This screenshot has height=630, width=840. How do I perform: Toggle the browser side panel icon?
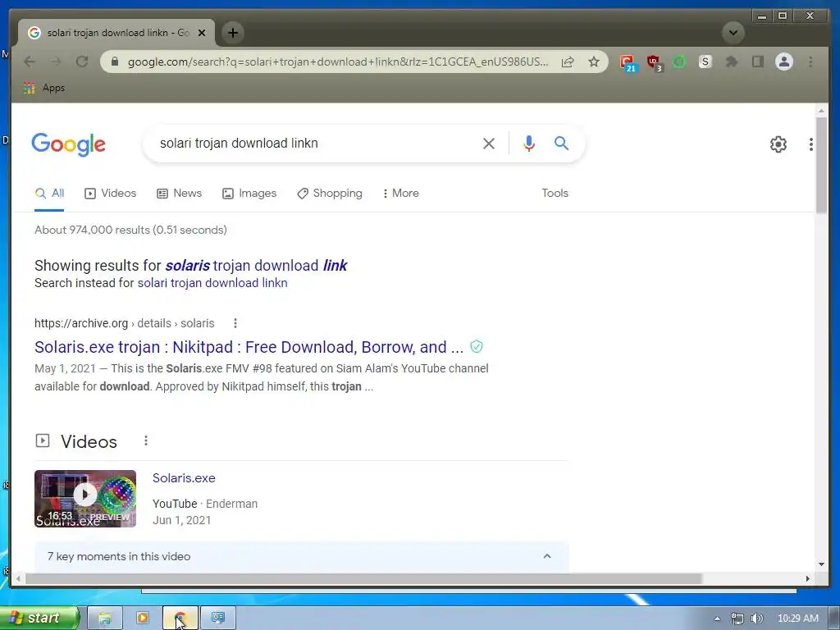point(757,62)
